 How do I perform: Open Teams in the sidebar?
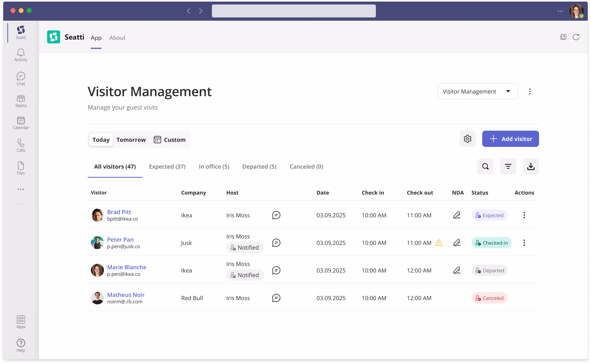pyautogui.click(x=21, y=101)
